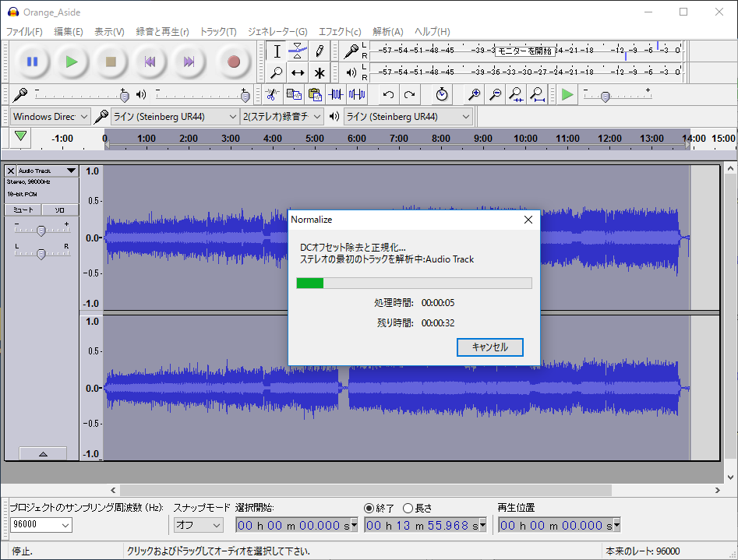738x560 pixels.
Task: Select the Zoom magnifier tool
Action: pos(277,72)
